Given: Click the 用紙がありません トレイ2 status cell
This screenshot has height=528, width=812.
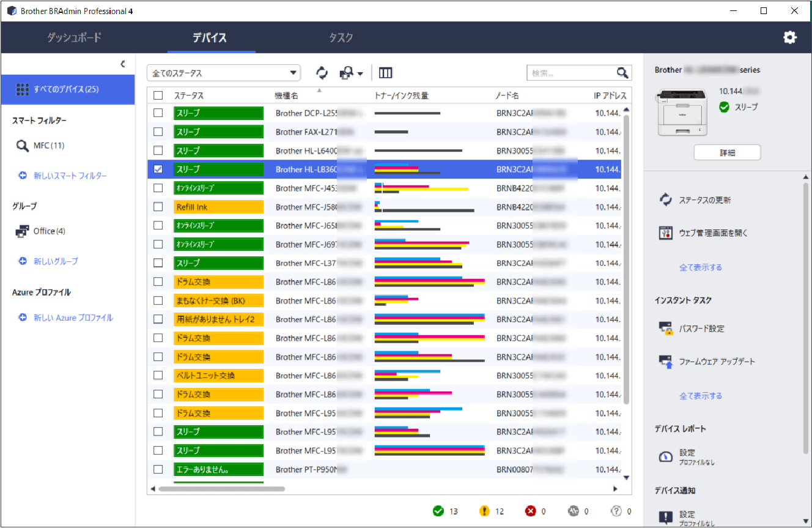Looking at the screenshot, I should coord(218,319).
